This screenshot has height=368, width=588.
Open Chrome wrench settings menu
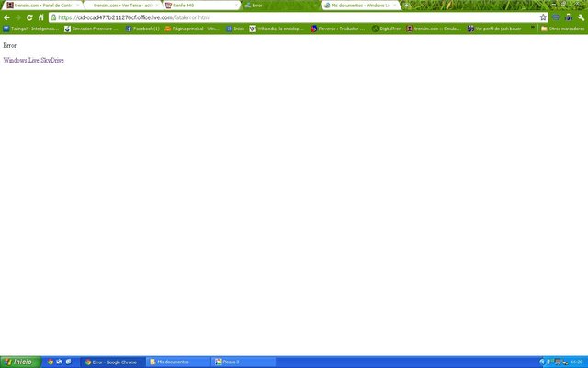point(581,17)
